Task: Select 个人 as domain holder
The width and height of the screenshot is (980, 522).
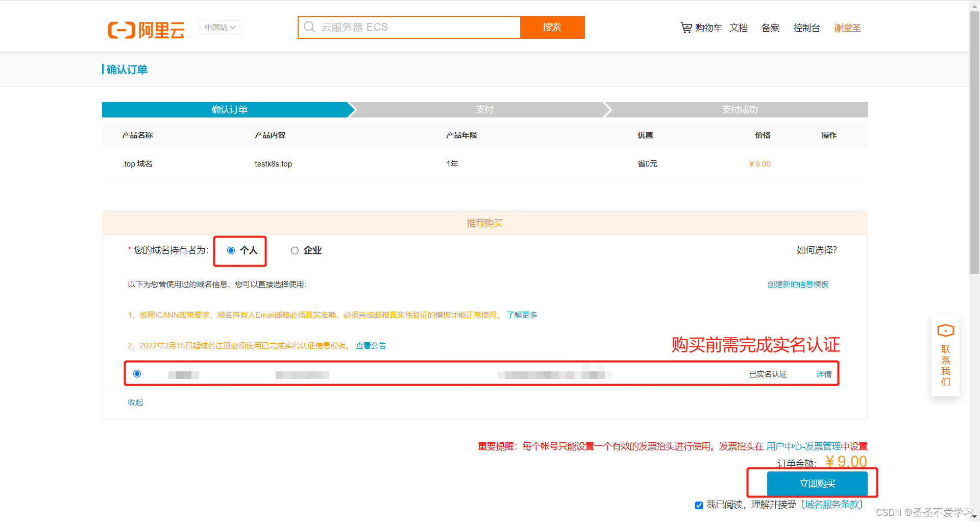Action: click(x=231, y=250)
